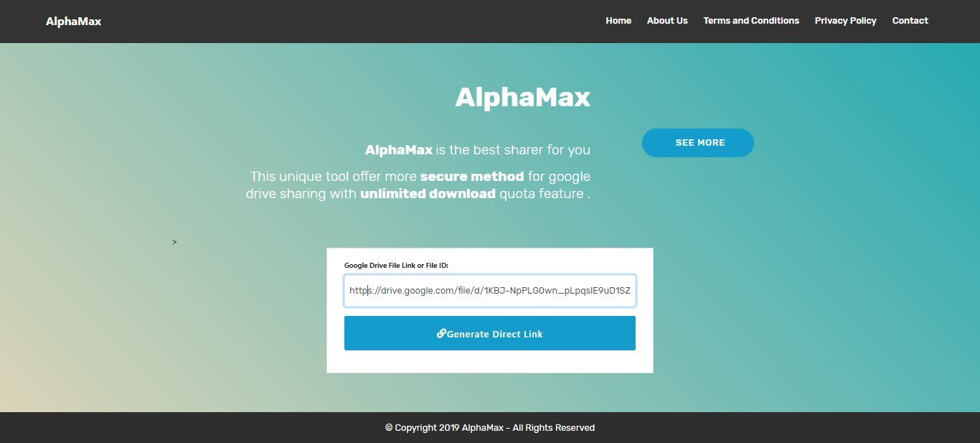Click the chain link icon on Generate button
This screenshot has height=443, width=980.
click(x=441, y=333)
